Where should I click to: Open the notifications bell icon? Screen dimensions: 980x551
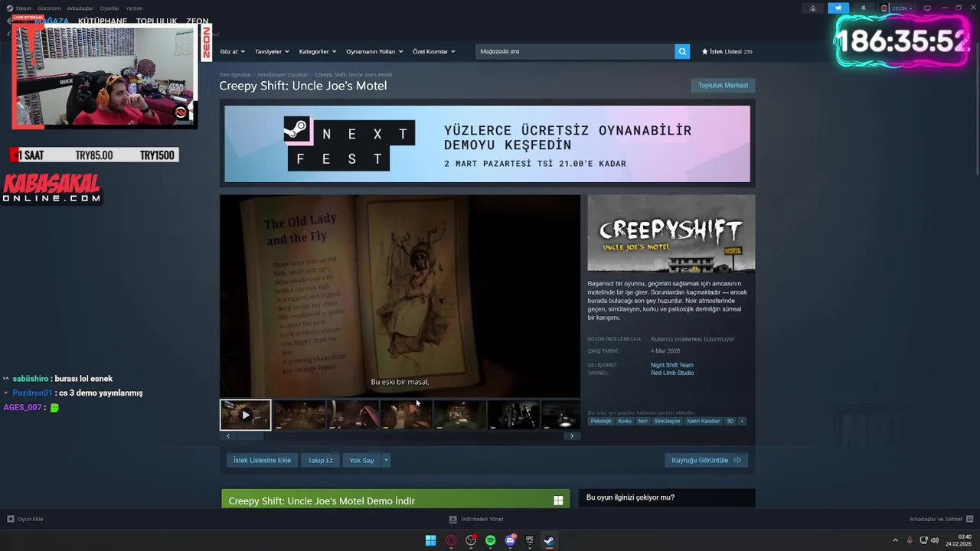(x=863, y=8)
